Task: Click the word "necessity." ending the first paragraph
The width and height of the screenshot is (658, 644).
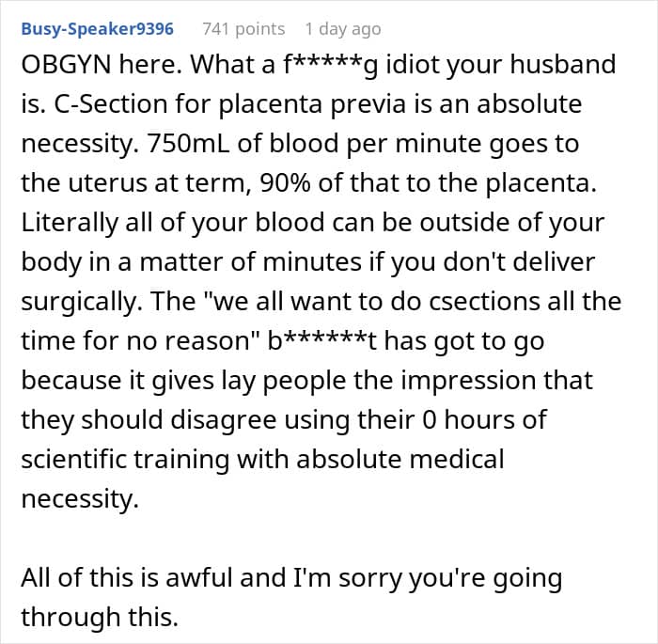Action: tap(80, 500)
